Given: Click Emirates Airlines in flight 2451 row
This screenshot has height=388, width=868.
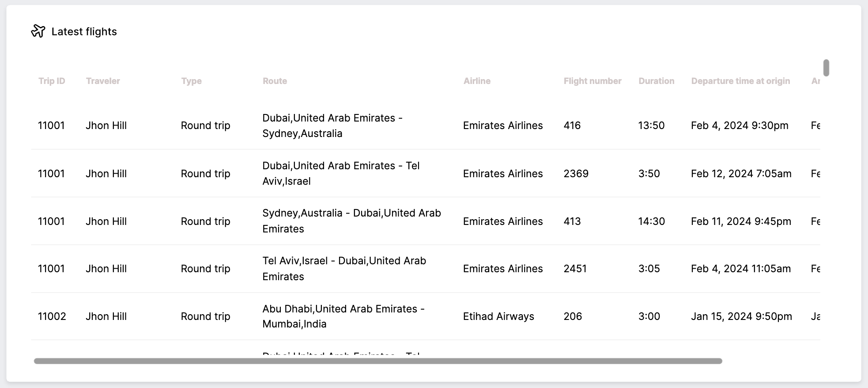Looking at the screenshot, I should [503, 269].
